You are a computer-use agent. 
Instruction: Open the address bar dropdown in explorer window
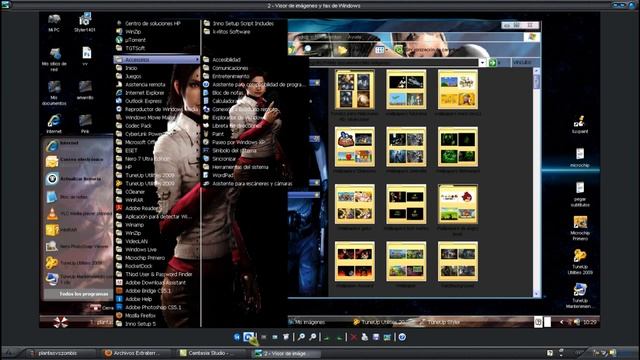[482, 62]
